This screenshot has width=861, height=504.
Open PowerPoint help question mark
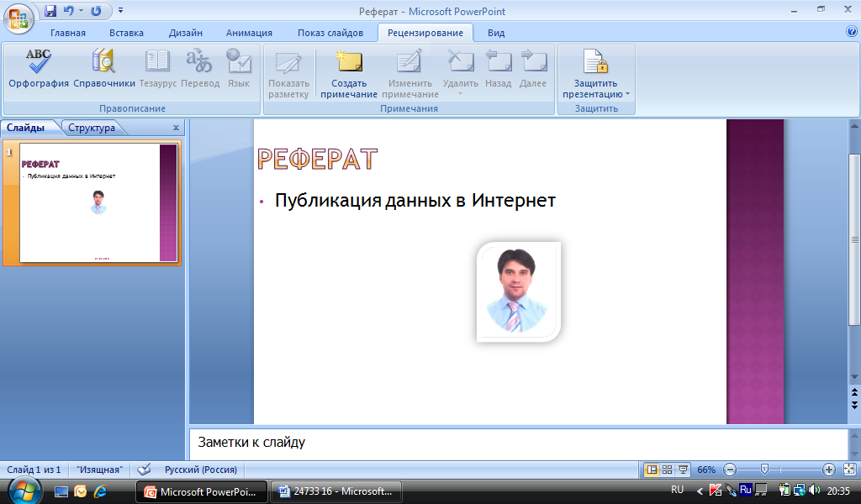click(852, 31)
